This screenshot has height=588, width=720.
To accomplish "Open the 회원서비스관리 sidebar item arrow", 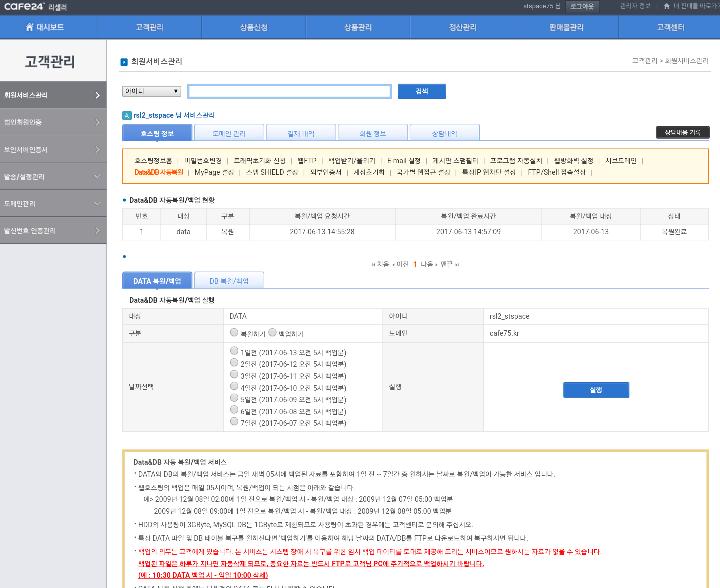I will coord(97,95).
